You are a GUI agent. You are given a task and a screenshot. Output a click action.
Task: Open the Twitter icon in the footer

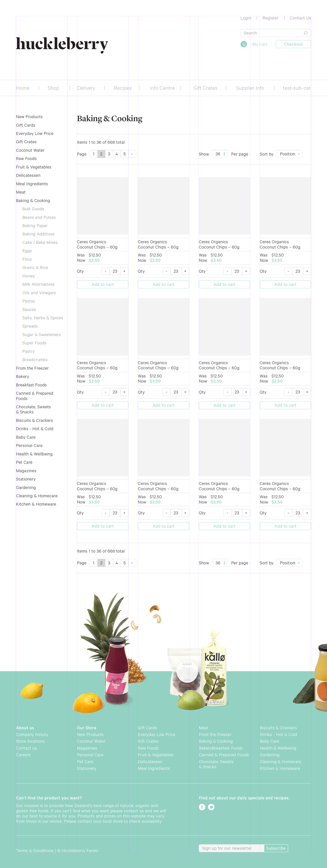(211, 807)
